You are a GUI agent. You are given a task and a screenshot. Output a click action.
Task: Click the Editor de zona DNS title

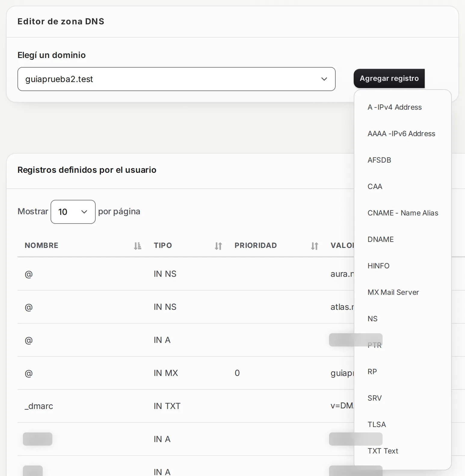(x=61, y=21)
